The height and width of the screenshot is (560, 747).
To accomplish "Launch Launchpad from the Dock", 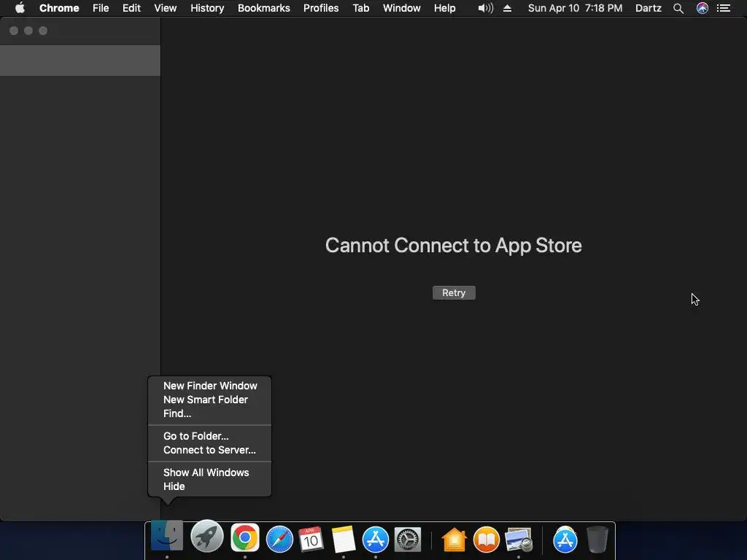I will 206,537.
